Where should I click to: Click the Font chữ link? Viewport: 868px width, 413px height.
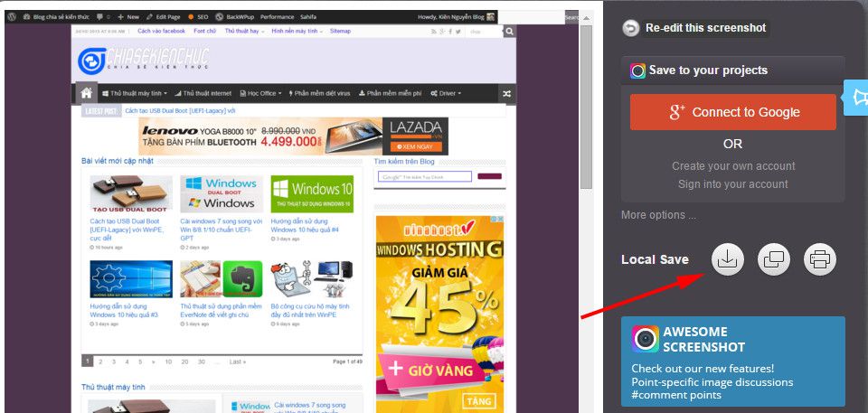click(204, 31)
